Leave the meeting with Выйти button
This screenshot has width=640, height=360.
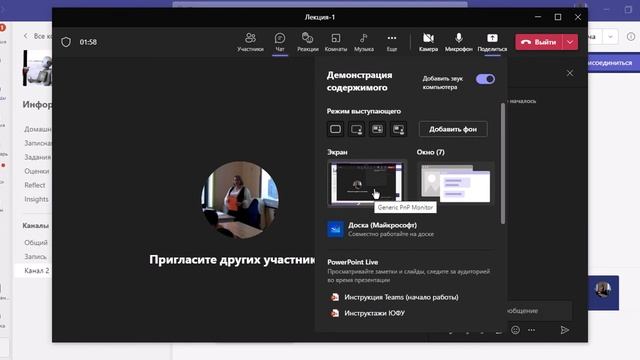tap(539, 42)
